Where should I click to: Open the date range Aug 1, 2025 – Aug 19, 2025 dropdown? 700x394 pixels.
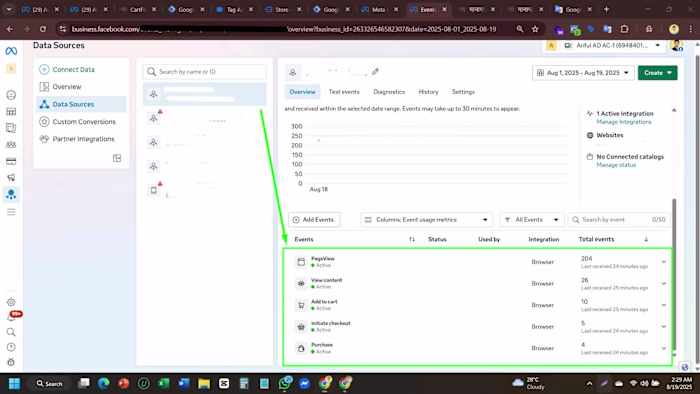583,73
